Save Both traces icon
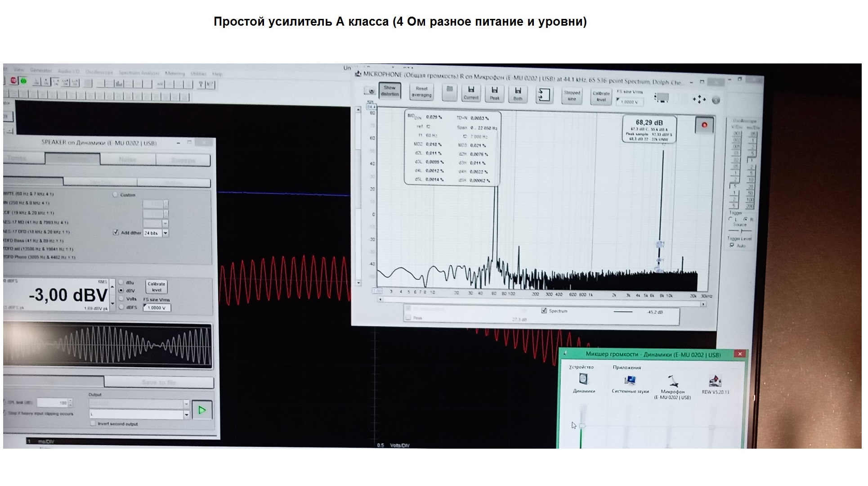The image size is (868, 486). pos(518,93)
